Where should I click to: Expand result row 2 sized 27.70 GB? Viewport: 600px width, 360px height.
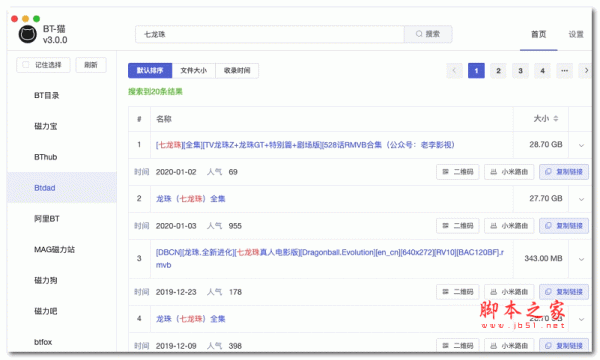click(581, 199)
